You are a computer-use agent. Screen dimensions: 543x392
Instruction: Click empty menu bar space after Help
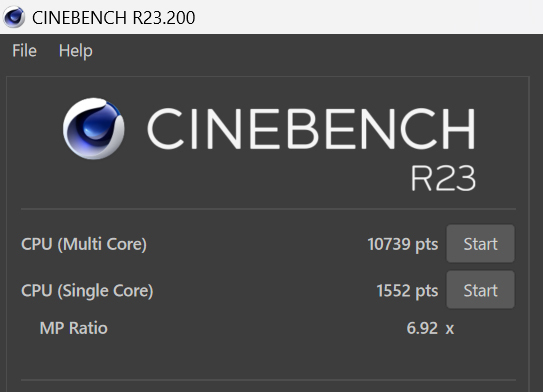pyautogui.click(x=312, y=51)
